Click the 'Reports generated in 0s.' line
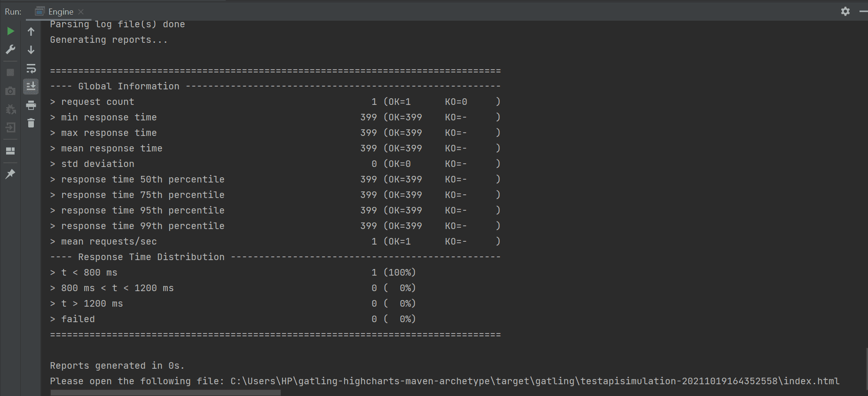The image size is (868, 396). click(117, 365)
